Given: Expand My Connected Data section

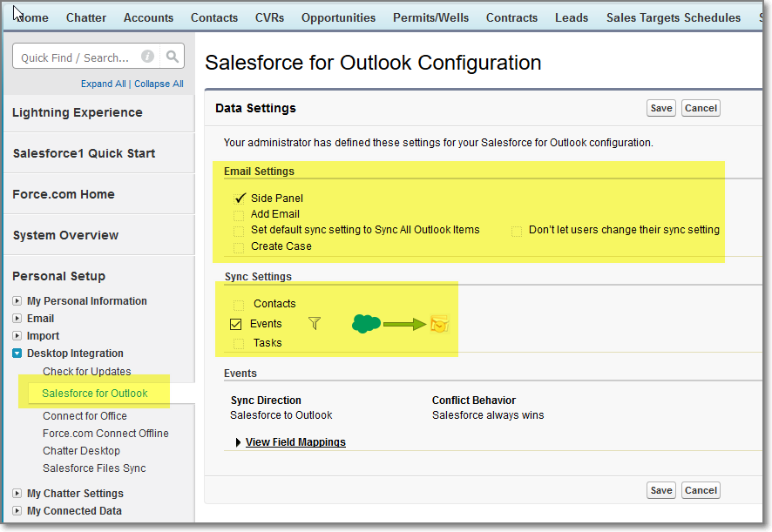Looking at the screenshot, I should pyautogui.click(x=17, y=510).
